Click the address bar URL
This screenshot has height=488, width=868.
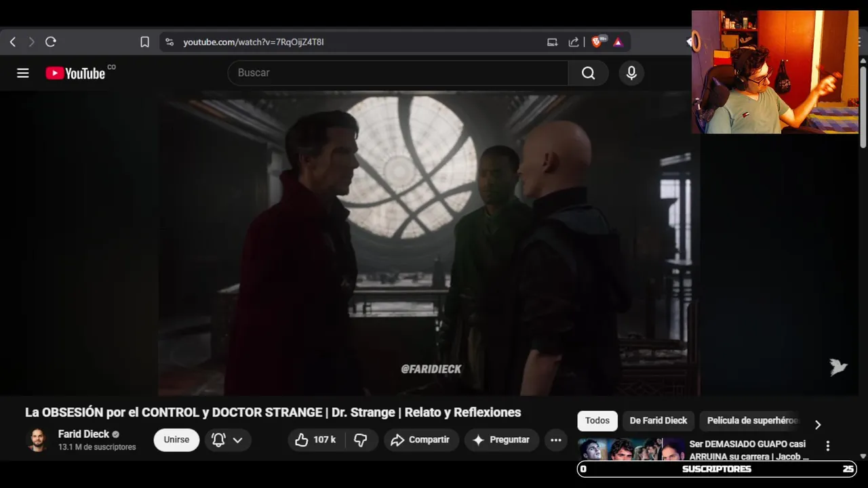pos(254,42)
